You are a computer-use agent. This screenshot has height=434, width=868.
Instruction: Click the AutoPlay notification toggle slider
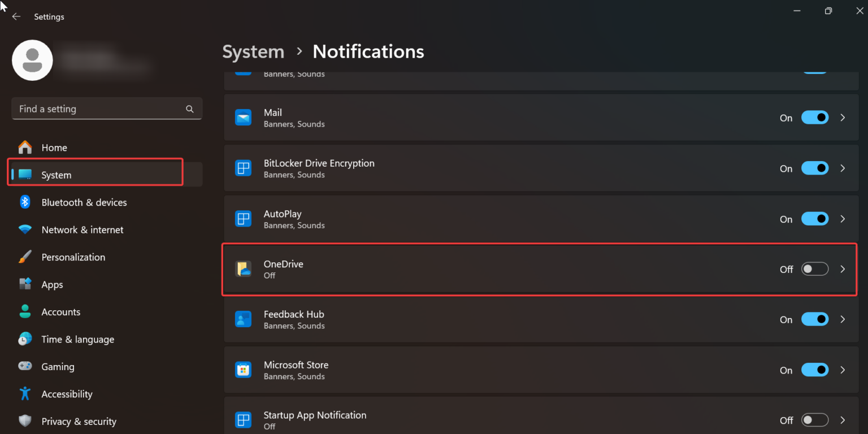(815, 219)
